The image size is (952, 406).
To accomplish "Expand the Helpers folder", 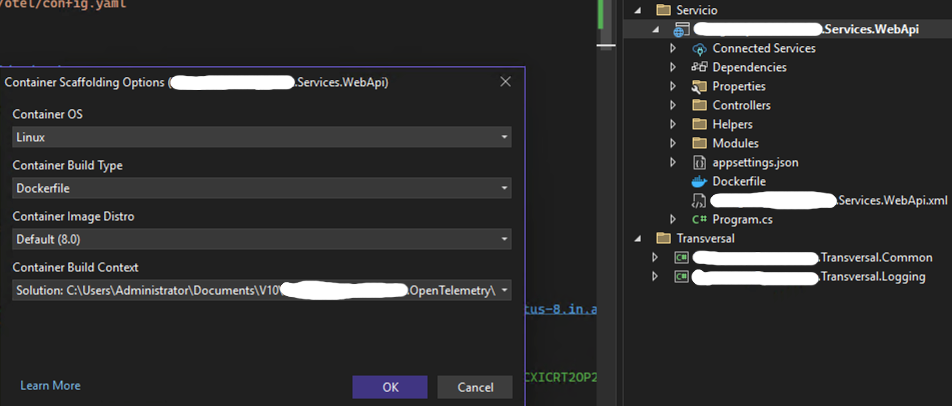I will tap(673, 124).
